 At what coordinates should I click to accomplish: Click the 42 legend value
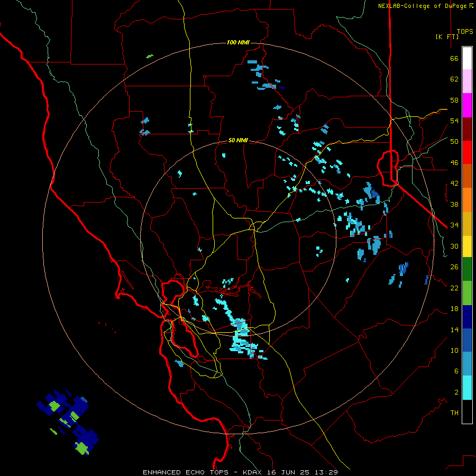tap(454, 184)
